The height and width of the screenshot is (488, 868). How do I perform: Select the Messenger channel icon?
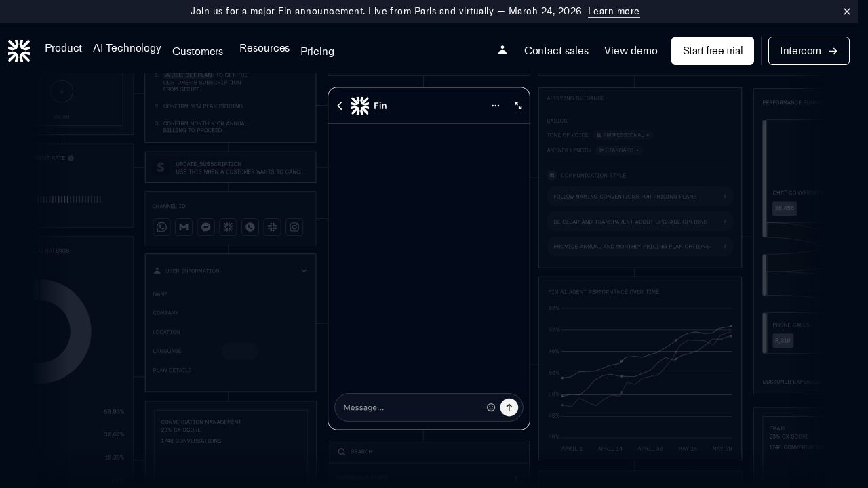pyautogui.click(x=206, y=227)
